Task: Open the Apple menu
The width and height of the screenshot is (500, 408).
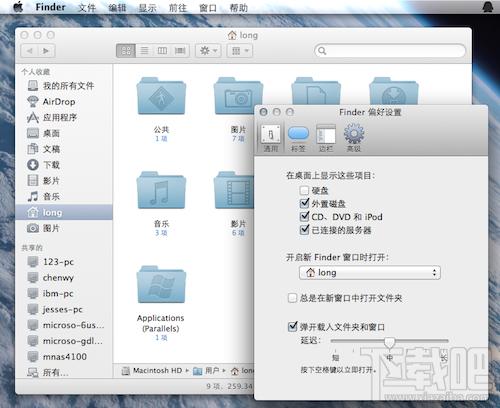Action: pyautogui.click(x=18, y=7)
